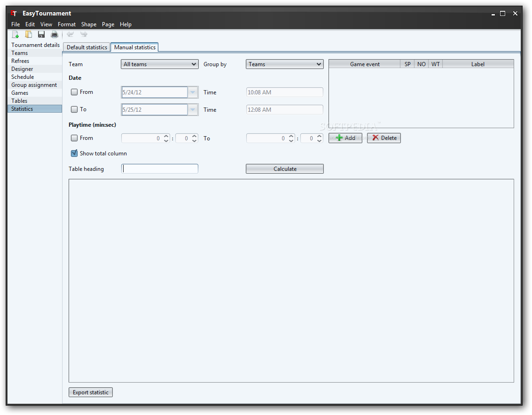
Task: Select Statistics in sidebar
Action: (x=35, y=109)
